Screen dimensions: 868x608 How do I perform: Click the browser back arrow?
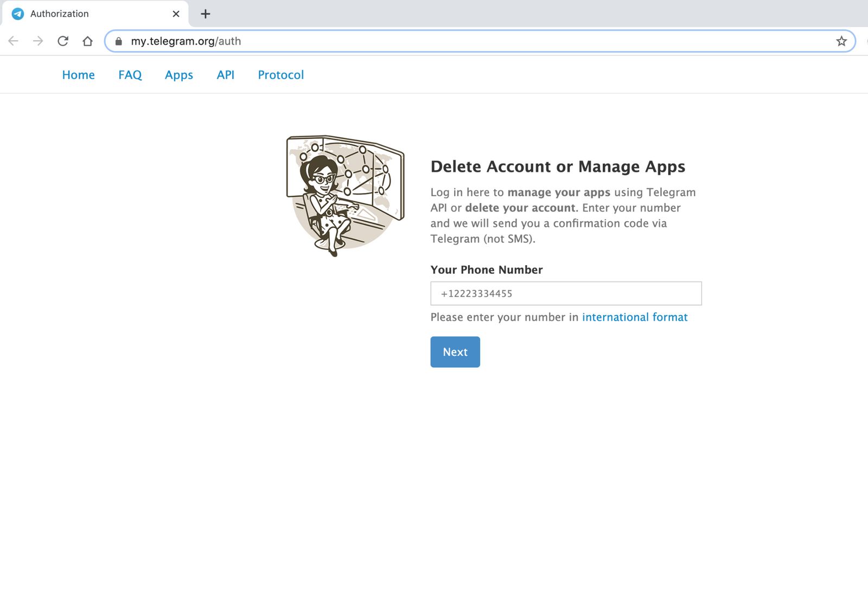(14, 41)
